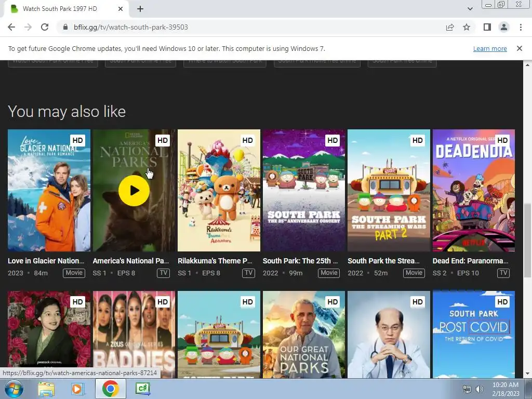Click the network tray icon
The image size is (532, 399).
tap(467, 389)
